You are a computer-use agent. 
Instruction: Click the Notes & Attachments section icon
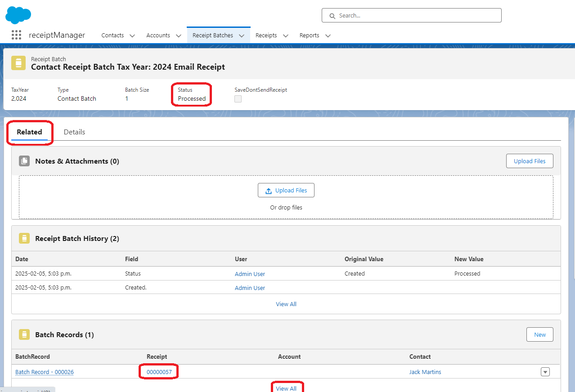tap(24, 161)
